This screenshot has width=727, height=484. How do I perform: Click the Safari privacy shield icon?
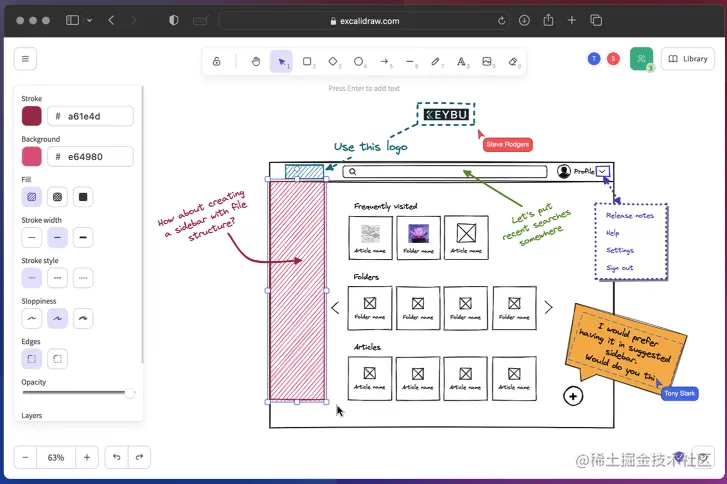173,20
